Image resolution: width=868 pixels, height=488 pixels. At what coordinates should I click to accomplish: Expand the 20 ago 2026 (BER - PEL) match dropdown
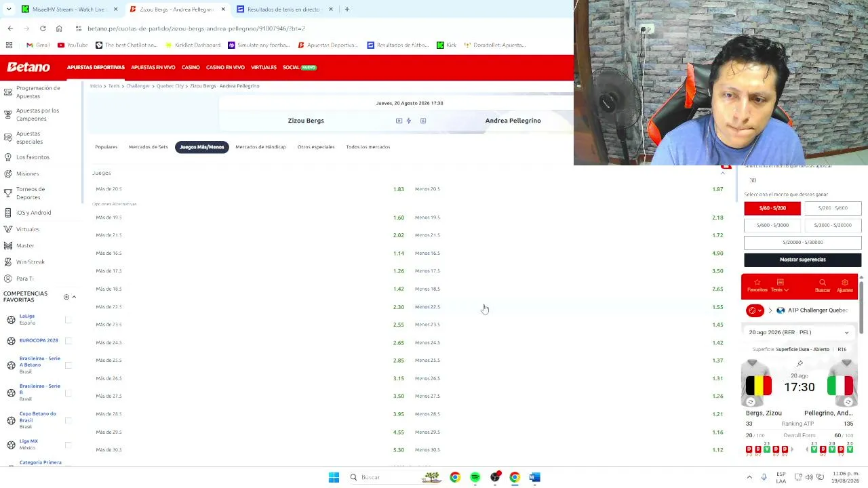[x=800, y=332]
